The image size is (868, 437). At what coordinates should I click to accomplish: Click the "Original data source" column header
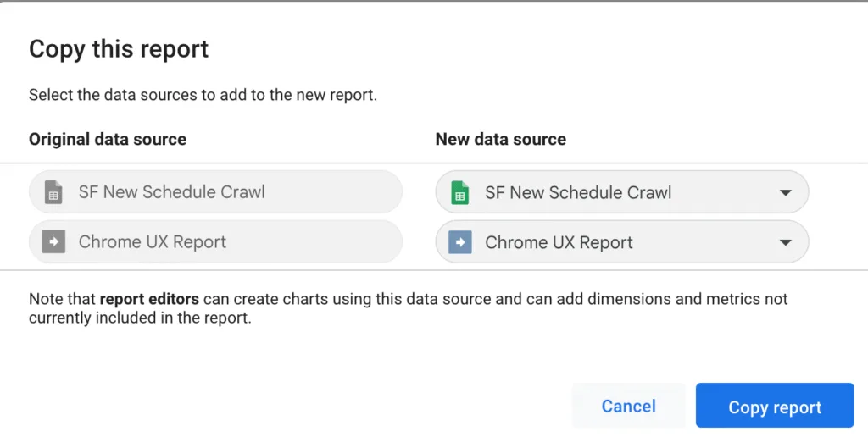[108, 139]
